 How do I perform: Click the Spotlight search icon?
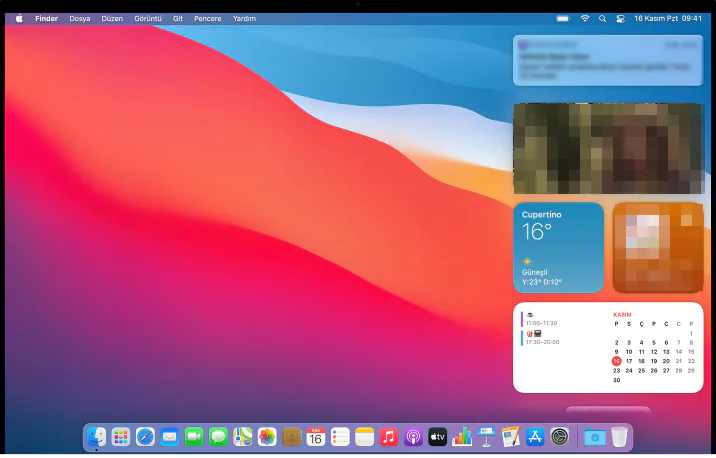click(602, 18)
